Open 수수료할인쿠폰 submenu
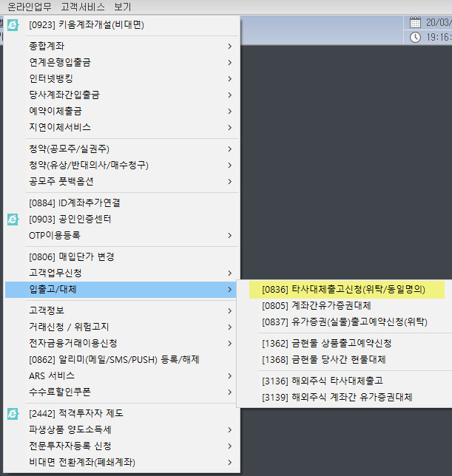Image resolution: width=452 pixels, height=476 pixels. [x=121, y=392]
